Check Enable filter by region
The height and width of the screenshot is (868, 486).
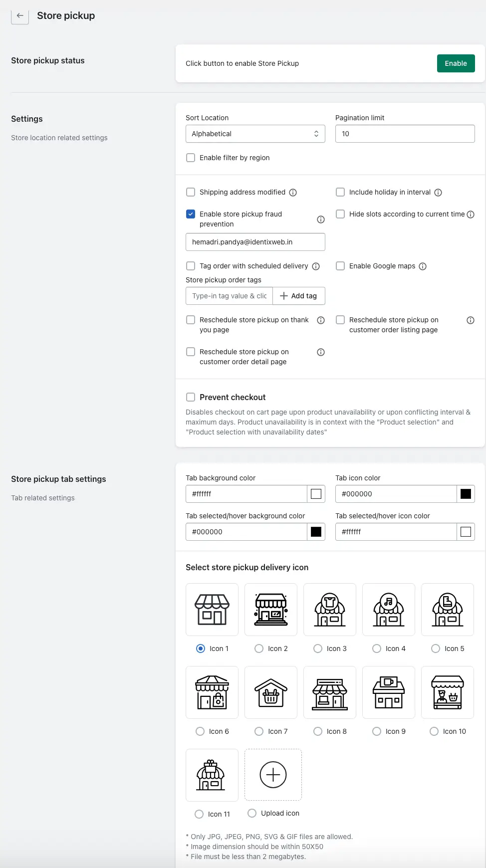(191, 158)
